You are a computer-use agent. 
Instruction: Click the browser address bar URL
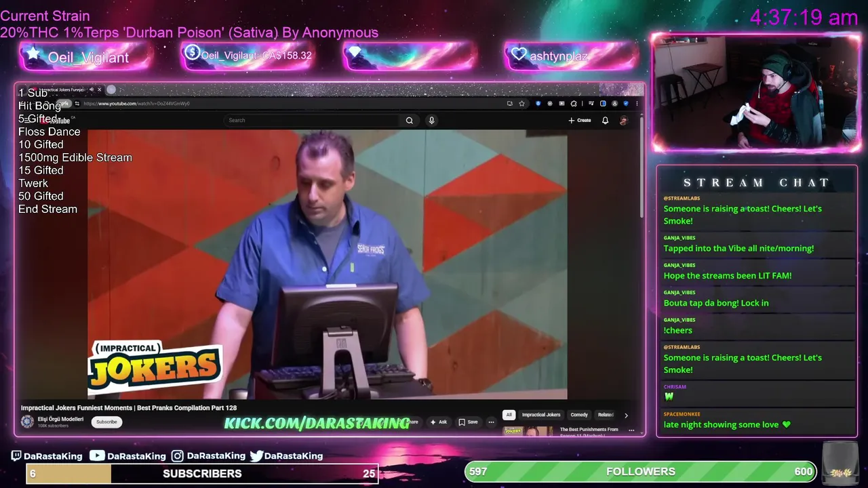(136, 104)
